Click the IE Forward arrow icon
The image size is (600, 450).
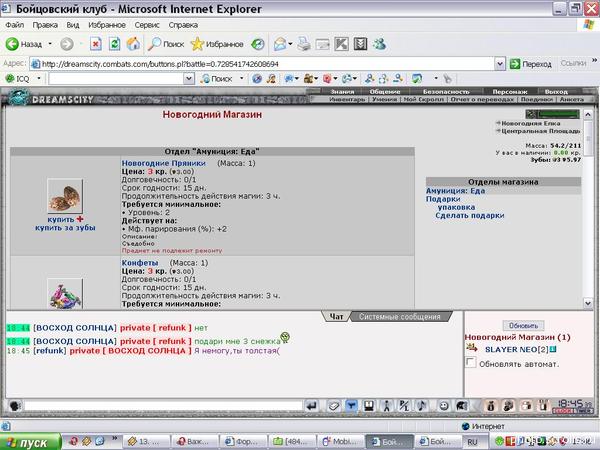point(67,44)
